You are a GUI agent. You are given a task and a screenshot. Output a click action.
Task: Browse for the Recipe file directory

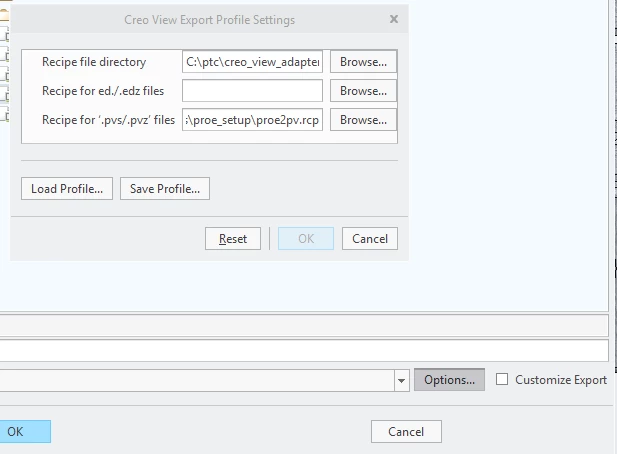point(363,62)
